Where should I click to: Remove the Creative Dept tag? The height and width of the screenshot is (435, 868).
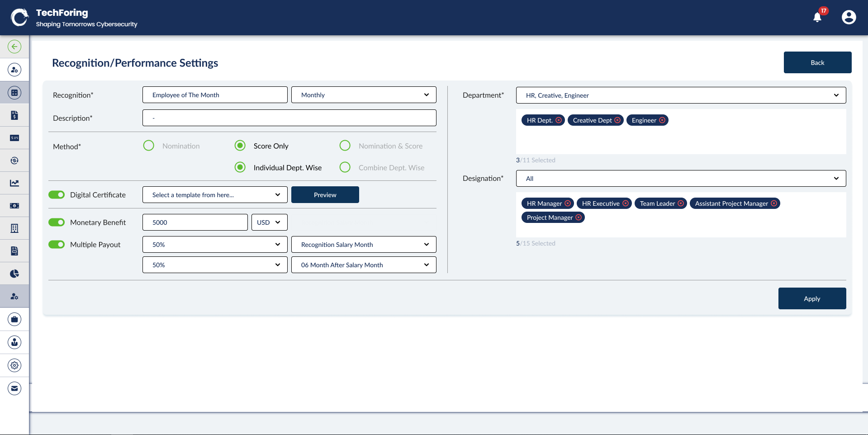pyautogui.click(x=617, y=120)
